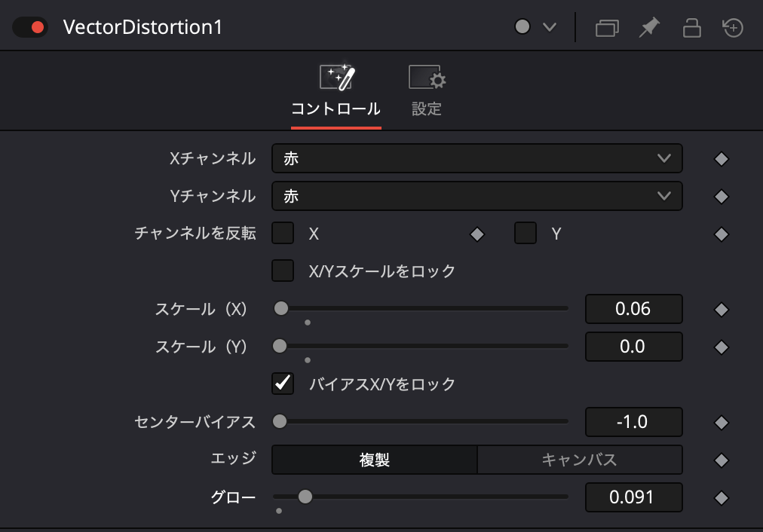Switch to the コントロール tab
Viewport: 763px width, 532px height.
coord(336,95)
